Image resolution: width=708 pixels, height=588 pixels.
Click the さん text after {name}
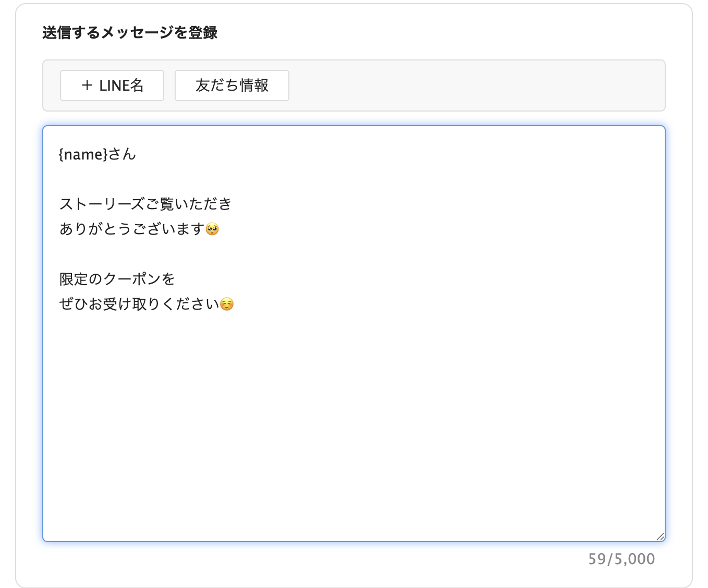[x=122, y=154]
